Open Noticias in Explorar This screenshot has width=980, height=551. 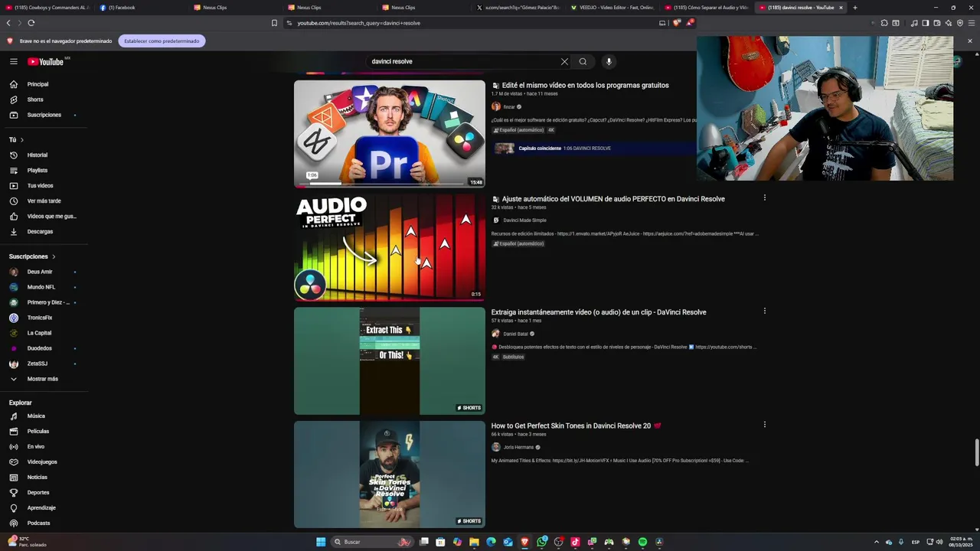coord(38,477)
